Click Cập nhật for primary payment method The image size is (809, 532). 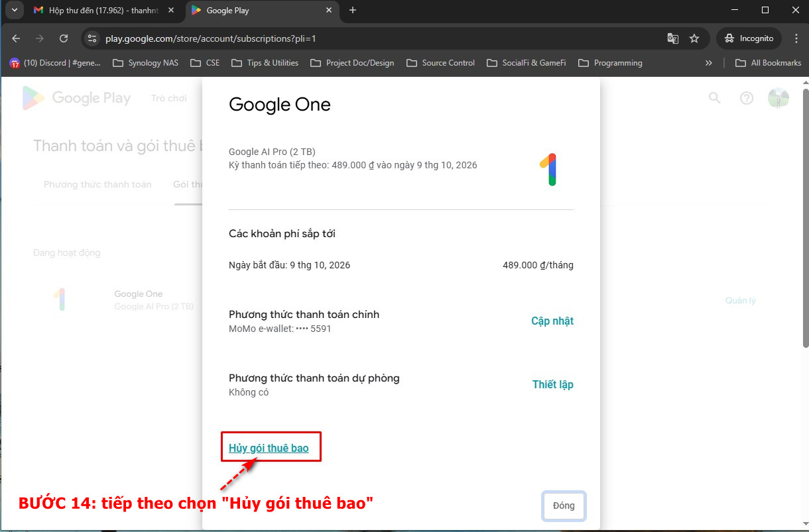click(552, 321)
